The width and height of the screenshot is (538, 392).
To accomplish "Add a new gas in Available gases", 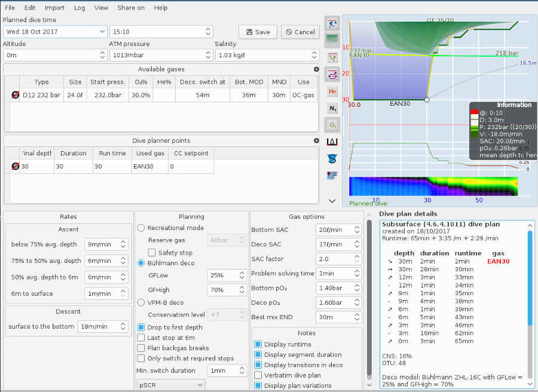I will tap(316, 69).
